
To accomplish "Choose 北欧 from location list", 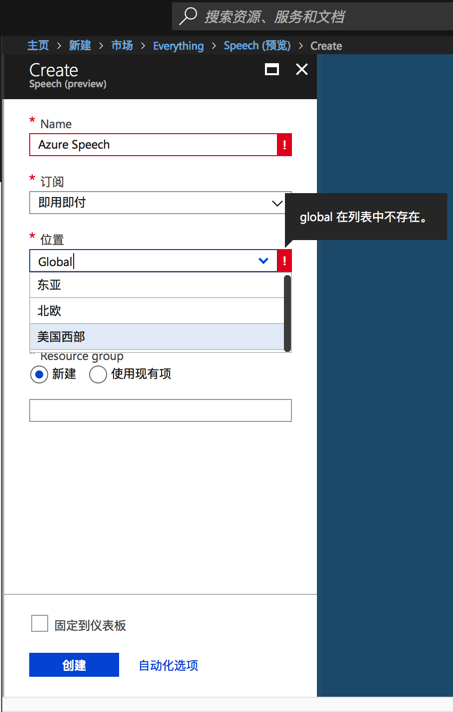I will pyautogui.click(x=157, y=311).
